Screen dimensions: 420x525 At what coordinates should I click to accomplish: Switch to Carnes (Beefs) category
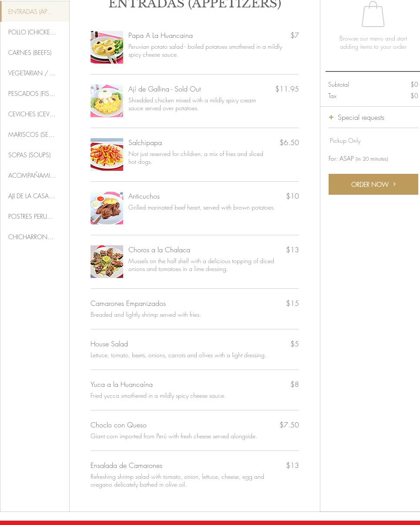point(30,53)
